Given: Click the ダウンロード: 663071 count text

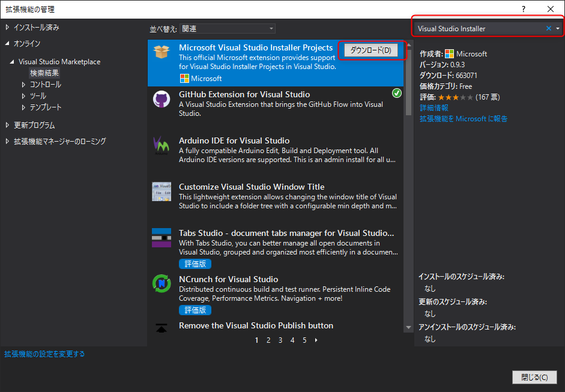Looking at the screenshot, I should [449, 76].
